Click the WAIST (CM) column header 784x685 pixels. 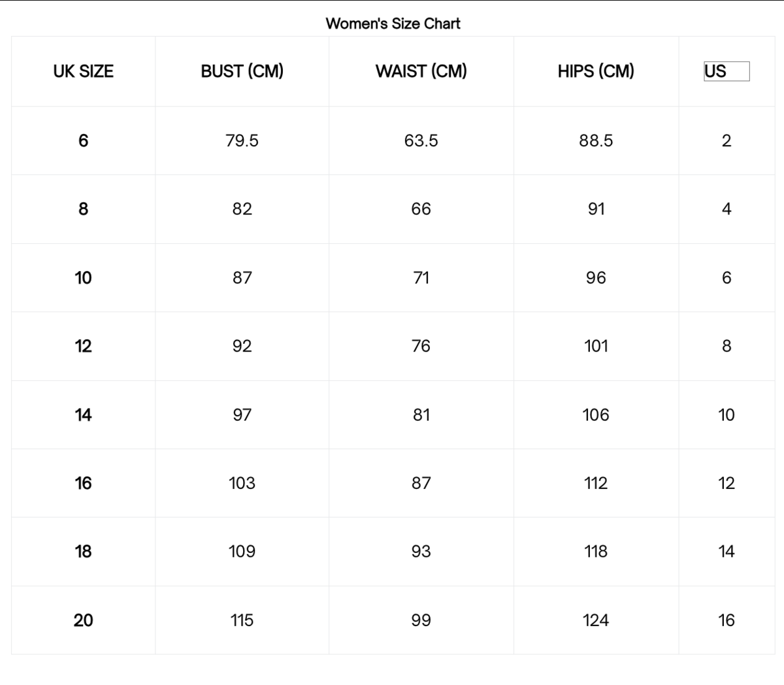pyautogui.click(x=421, y=71)
